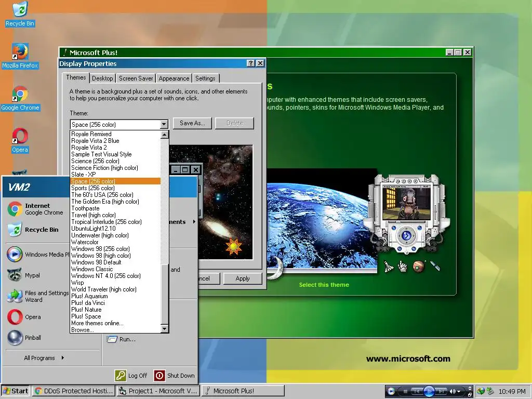Open the Run... dialog entry
The image size is (532, 399).
[121, 339]
